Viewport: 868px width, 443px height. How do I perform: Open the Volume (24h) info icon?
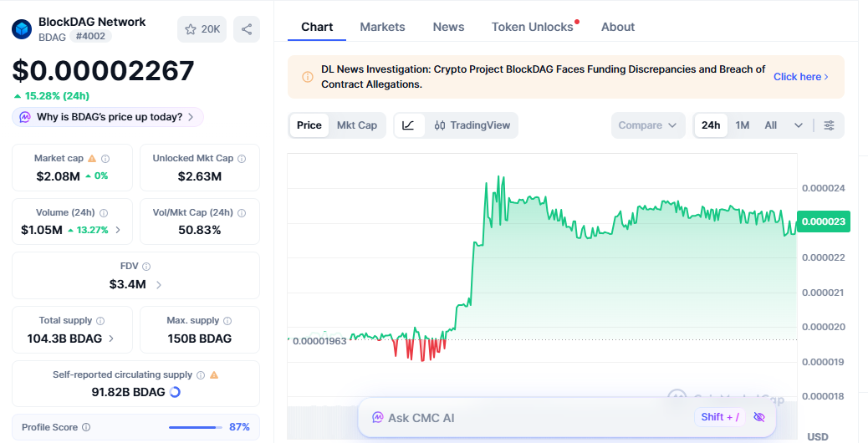104,213
